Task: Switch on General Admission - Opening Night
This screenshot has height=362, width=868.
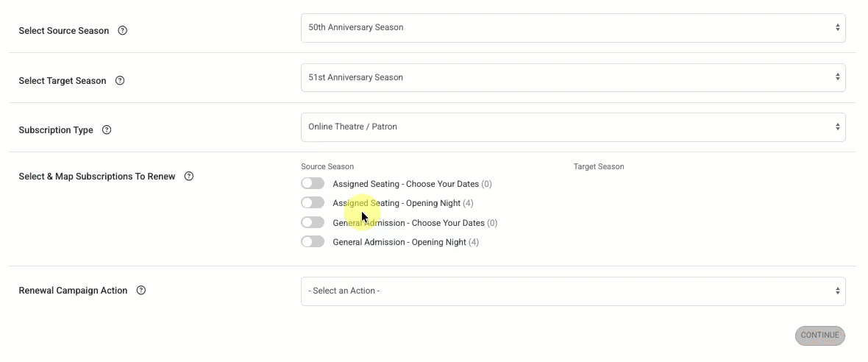Action: (x=313, y=242)
